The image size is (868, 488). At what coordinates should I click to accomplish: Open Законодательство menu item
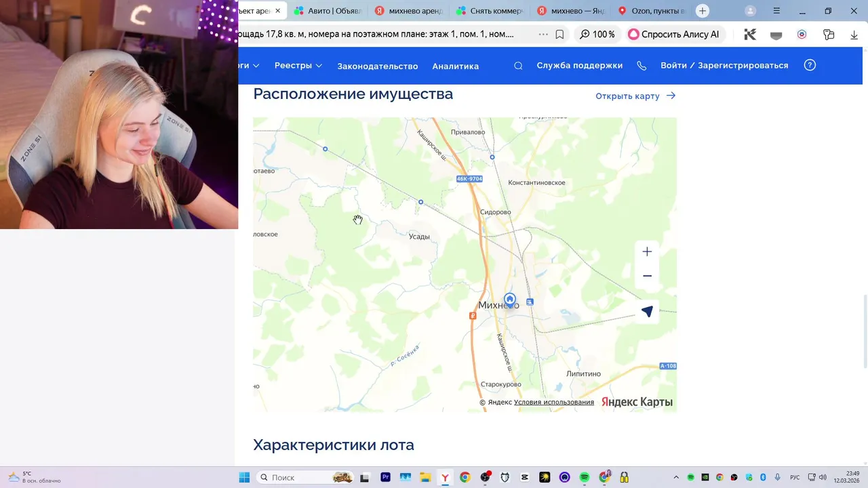pos(378,66)
